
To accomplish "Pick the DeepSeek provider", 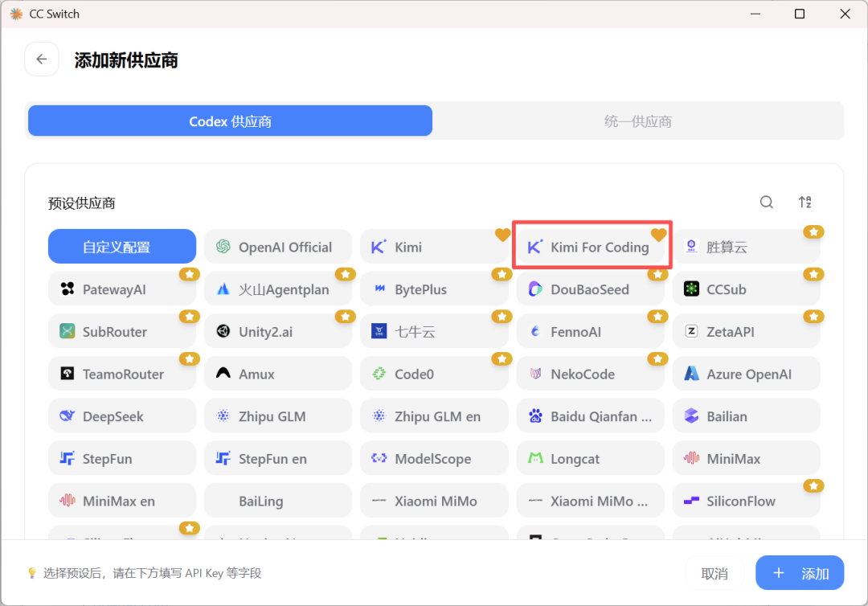I will pyautogui.click(x=122, y=416).
